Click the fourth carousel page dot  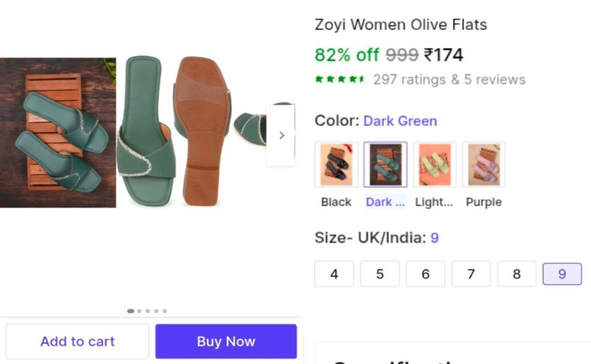(157, 311)
